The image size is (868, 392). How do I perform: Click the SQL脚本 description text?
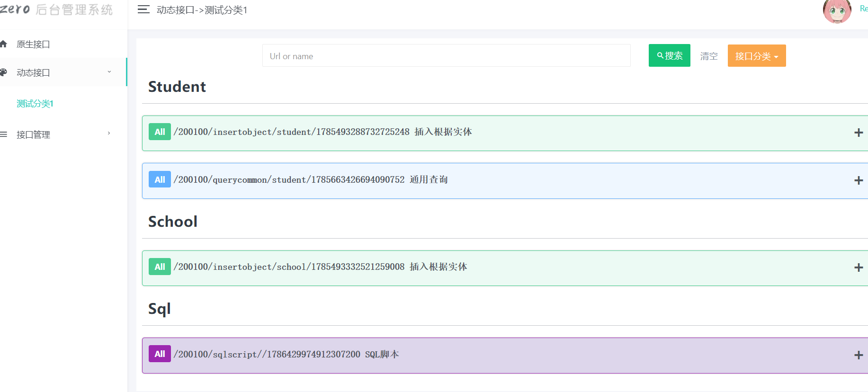[x=382, y=355]
